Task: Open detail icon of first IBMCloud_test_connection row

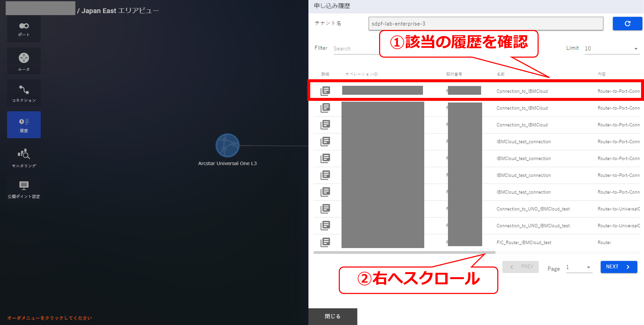Action: [325, 141]
